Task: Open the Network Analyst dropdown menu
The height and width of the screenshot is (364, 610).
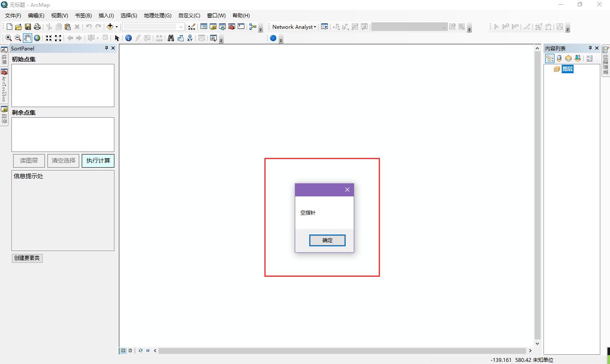Action: pos(294,27)
